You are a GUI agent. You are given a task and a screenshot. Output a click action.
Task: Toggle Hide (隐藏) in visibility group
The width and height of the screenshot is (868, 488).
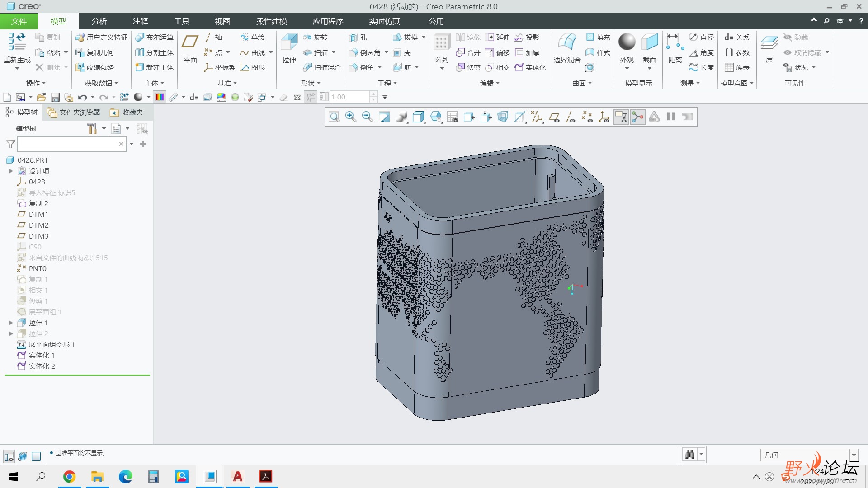tap(796, 37)
